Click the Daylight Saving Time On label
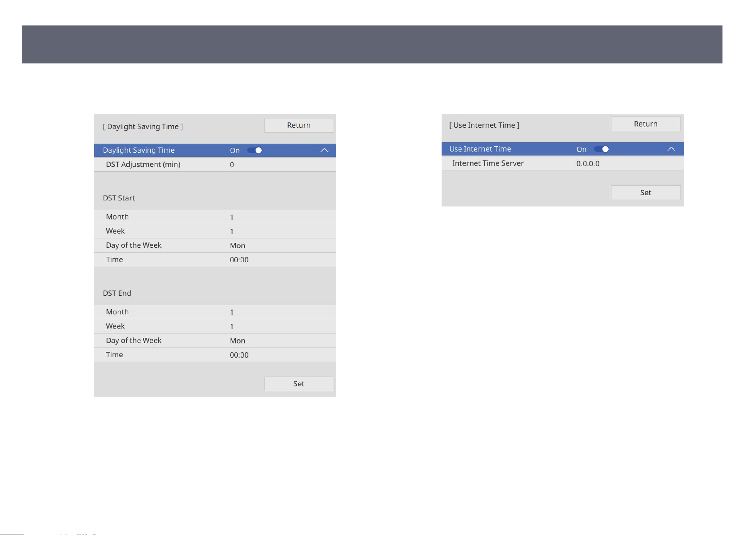The image size is (756, 535). (x=235, y=150)
